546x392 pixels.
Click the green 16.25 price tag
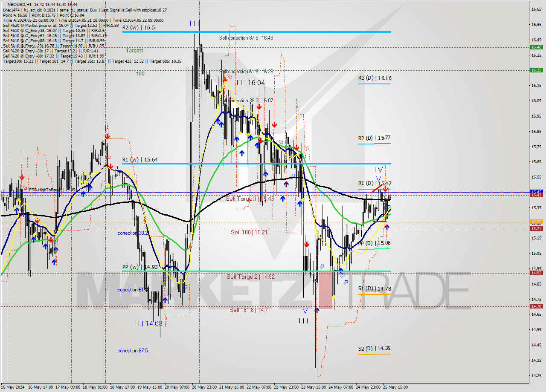tap(536, 70)
